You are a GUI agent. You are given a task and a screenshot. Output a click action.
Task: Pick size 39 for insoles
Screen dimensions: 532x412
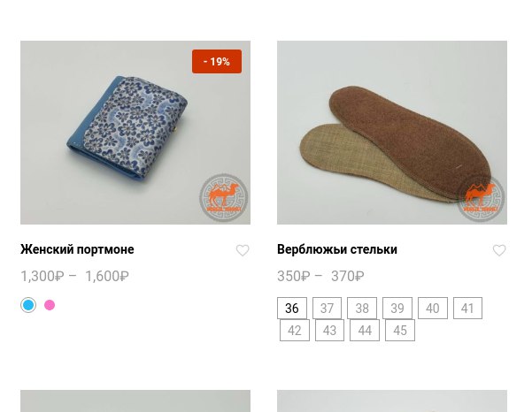coord(397,308)
